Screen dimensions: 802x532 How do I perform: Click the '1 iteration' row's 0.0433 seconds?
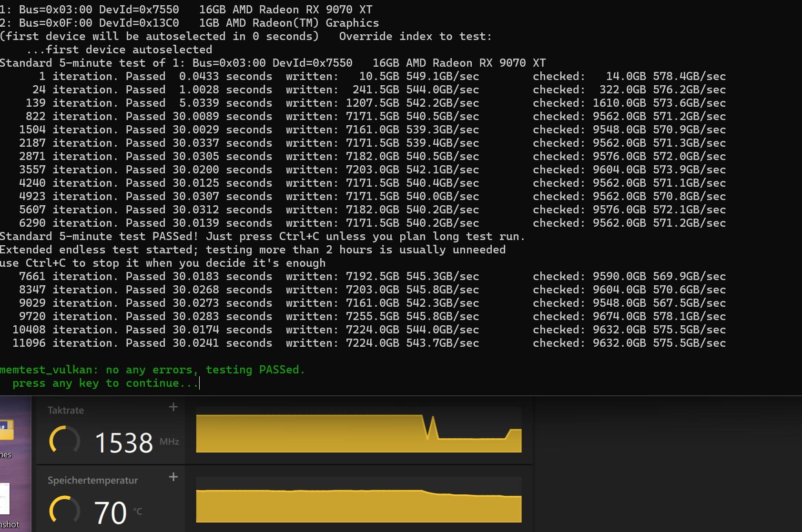(x=225, y=76)
